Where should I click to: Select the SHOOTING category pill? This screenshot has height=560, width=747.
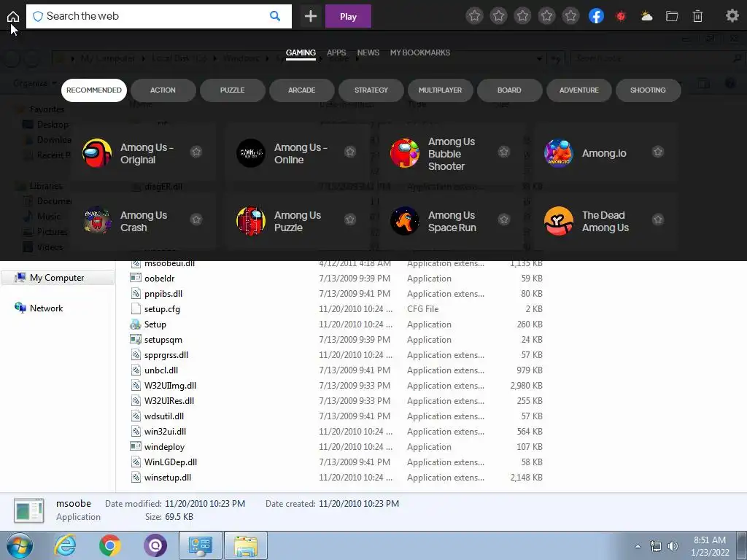[648, 90]
